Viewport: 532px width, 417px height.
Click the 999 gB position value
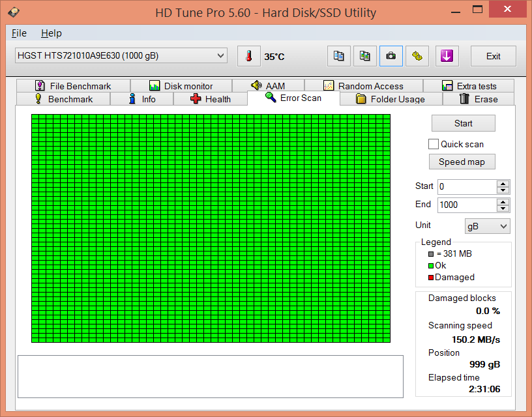pyautogui.click(x=484, y=364)
